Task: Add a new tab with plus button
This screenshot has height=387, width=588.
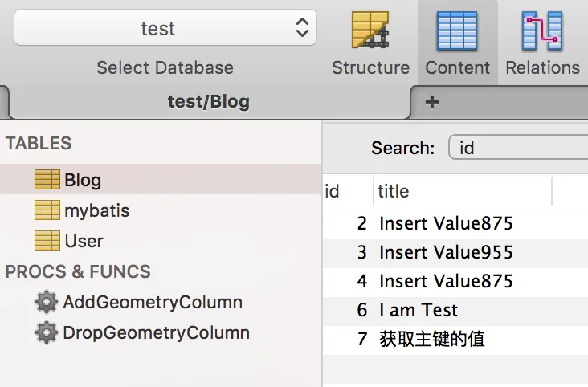Action: coord(431,102)
